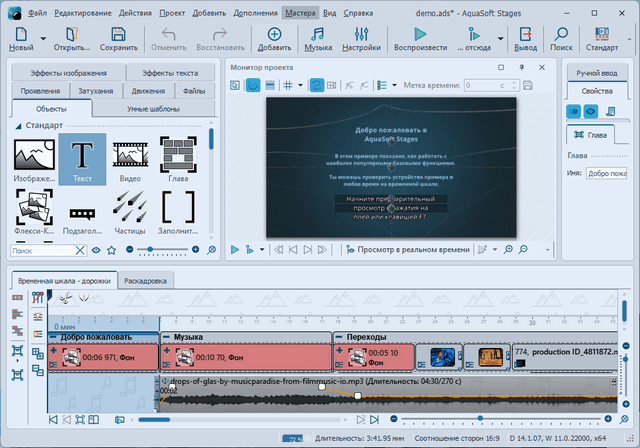Click the Сохранить toolbar icon
This screenshot has height=448, width=640.
[x=119, y=39]
